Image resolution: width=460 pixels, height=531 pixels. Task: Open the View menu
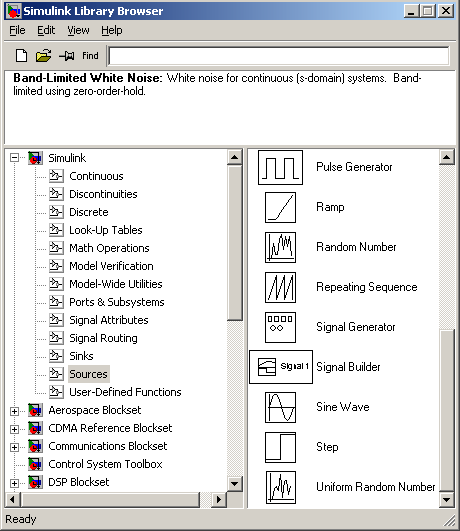(x=78, y=30)
